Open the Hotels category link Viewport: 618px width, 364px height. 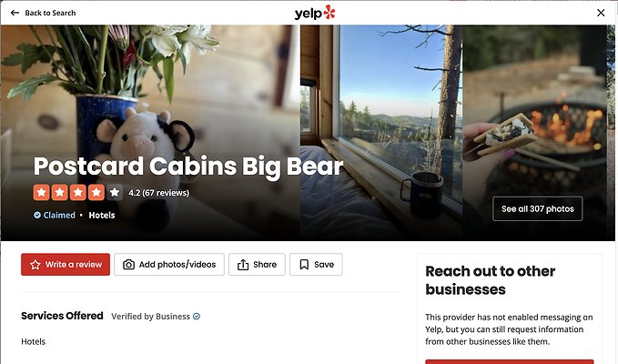(102, 215)
